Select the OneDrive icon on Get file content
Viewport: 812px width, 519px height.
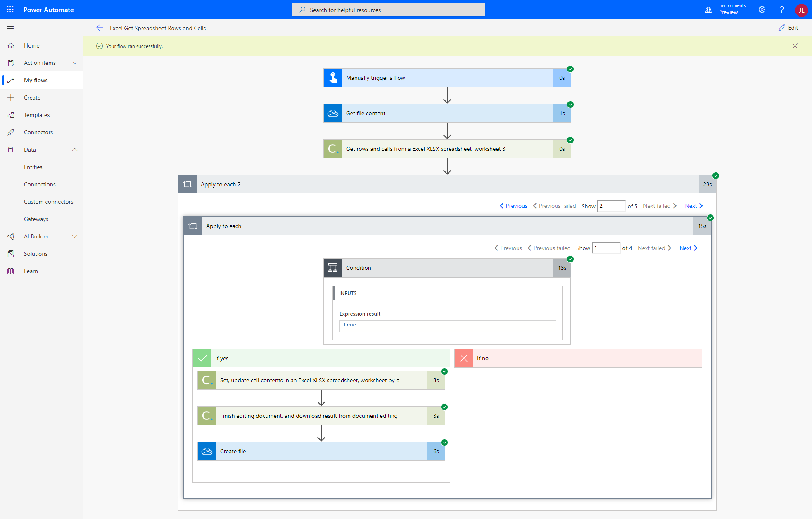click(332, 113)
